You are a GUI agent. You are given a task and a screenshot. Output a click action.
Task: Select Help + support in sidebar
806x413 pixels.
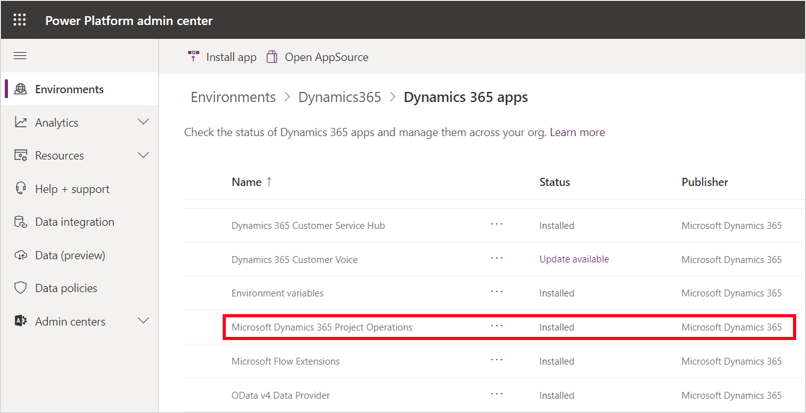tap(80, 189)
